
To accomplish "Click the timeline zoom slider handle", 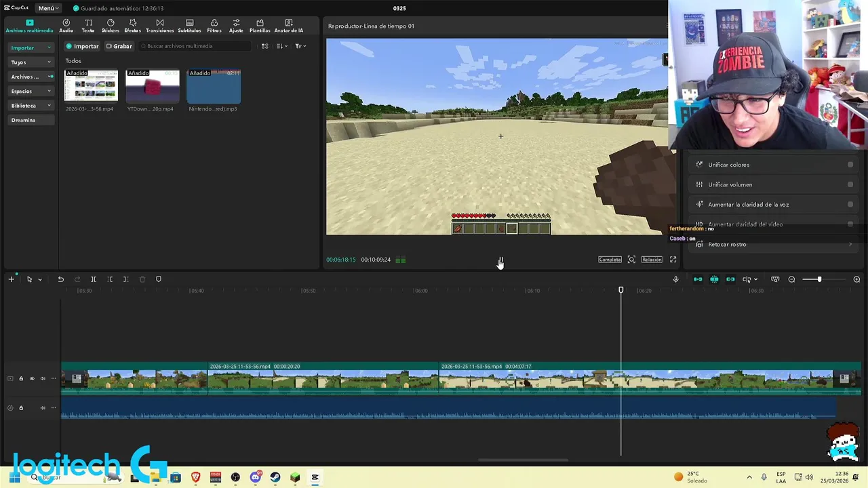I will (819, 279).
